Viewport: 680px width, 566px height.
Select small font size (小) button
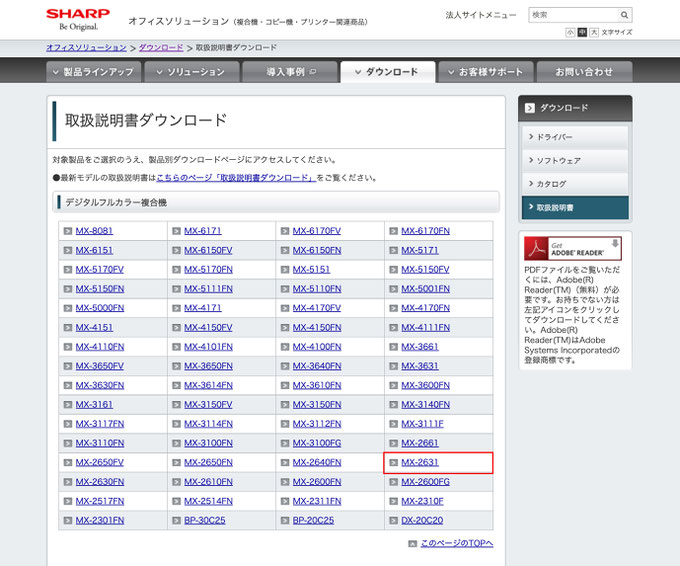click(570, 33)
